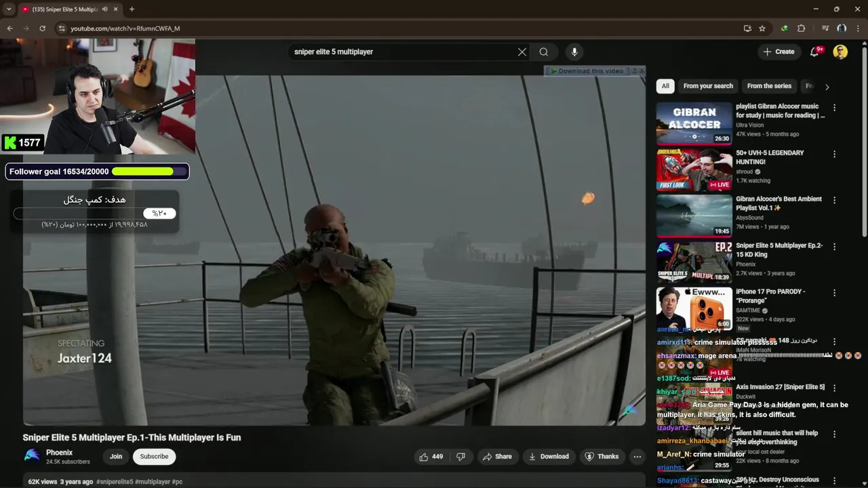Open the browser extensions puzzle icon
Image resolution: width=868 pixels, height=488 pixels.
[x=801, y=28]
